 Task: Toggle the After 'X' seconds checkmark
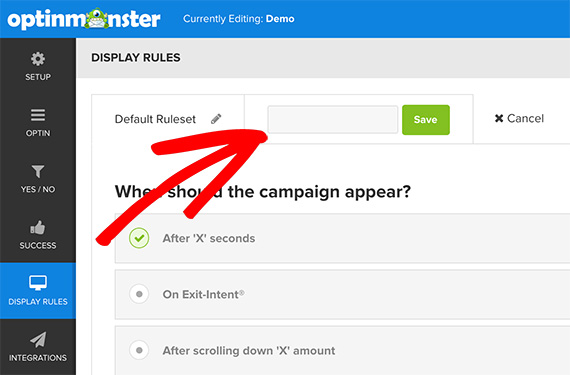tap(139, 238)
